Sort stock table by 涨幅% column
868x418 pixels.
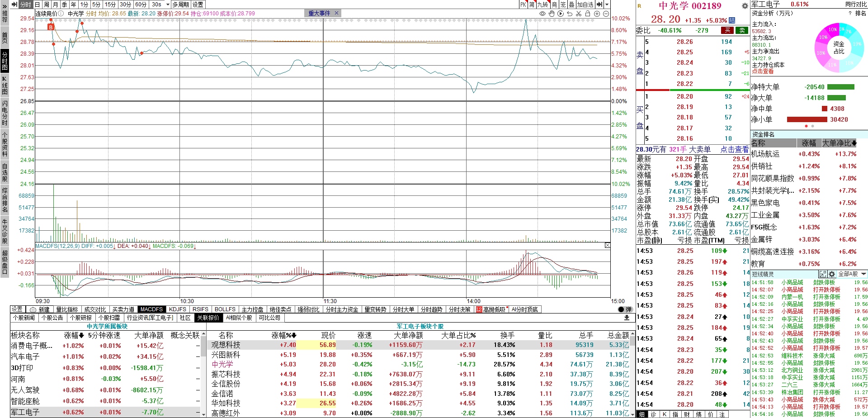[283, 335]
